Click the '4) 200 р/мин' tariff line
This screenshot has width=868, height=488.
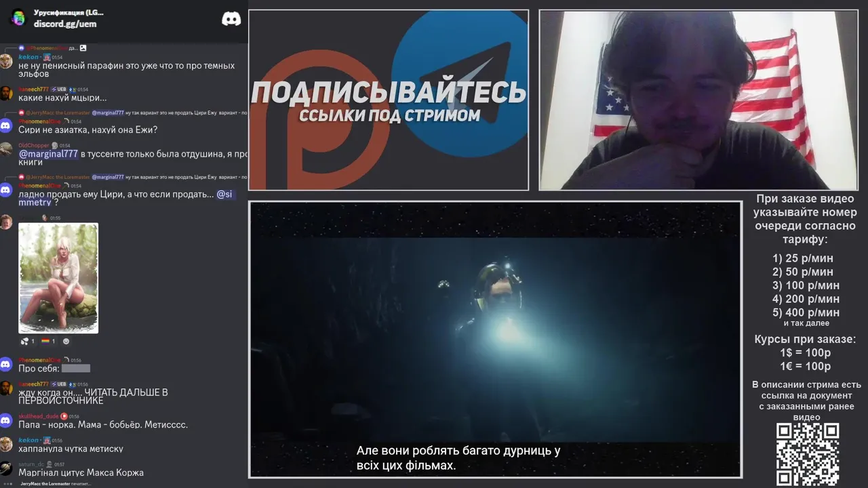pos(806,299)
